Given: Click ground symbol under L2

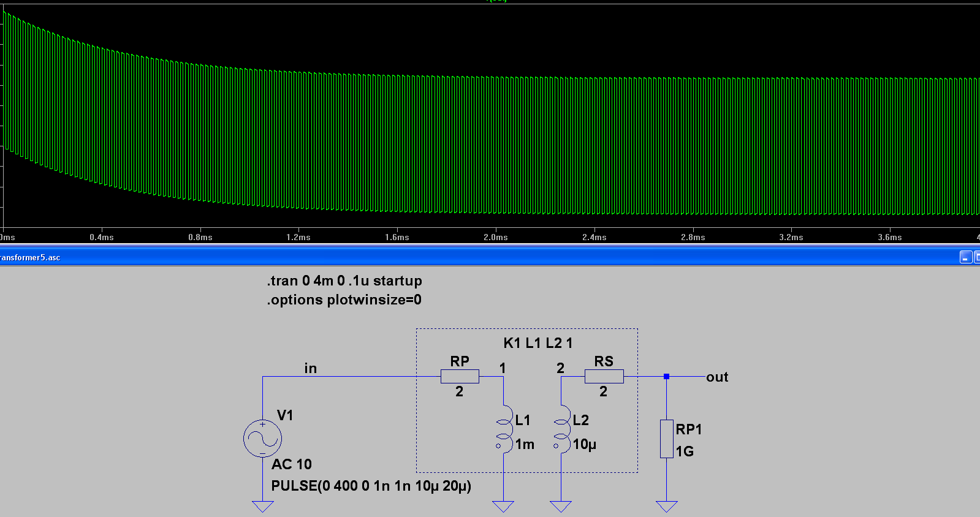Looking at the screenshot, I should 561,507.
